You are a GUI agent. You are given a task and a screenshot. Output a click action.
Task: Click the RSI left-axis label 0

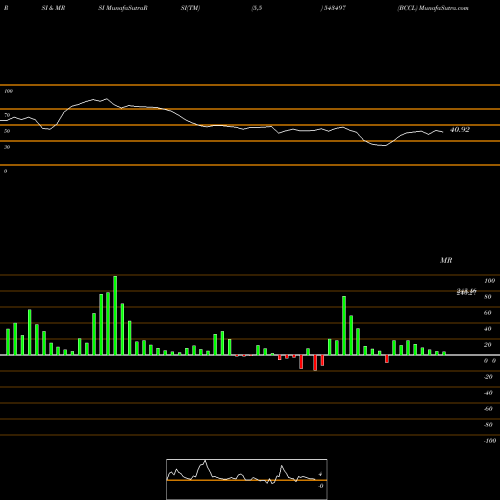(5, 171)
